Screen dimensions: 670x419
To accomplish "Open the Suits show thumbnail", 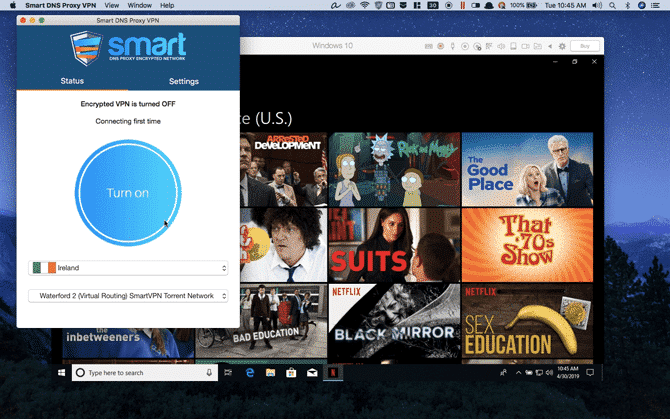I will 394,245.
